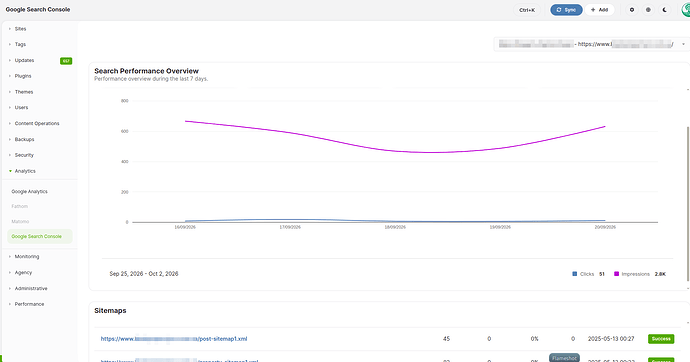Click the date range Sep 25, 2026 - Oct 2, 2026
This screenshot has width=690, height=362.
(144, 274)
